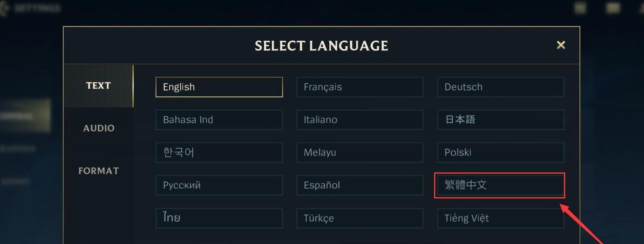Pick the 日本語 language option
644x244 pixels.
[x=501, y=120]
